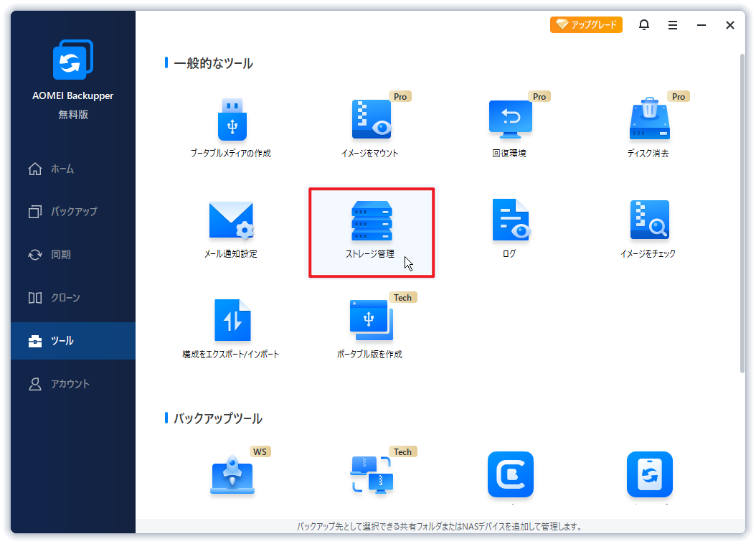Click the Tech image deploy tool icon
The height and width of the screenshot is (544, 756).
tap(372, 475)
